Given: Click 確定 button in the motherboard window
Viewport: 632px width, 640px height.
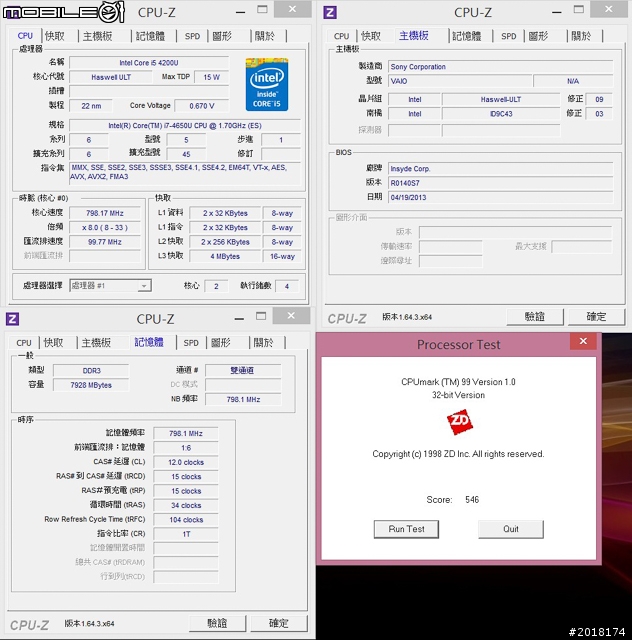Looking at the screenshot, I should point(596,317).
